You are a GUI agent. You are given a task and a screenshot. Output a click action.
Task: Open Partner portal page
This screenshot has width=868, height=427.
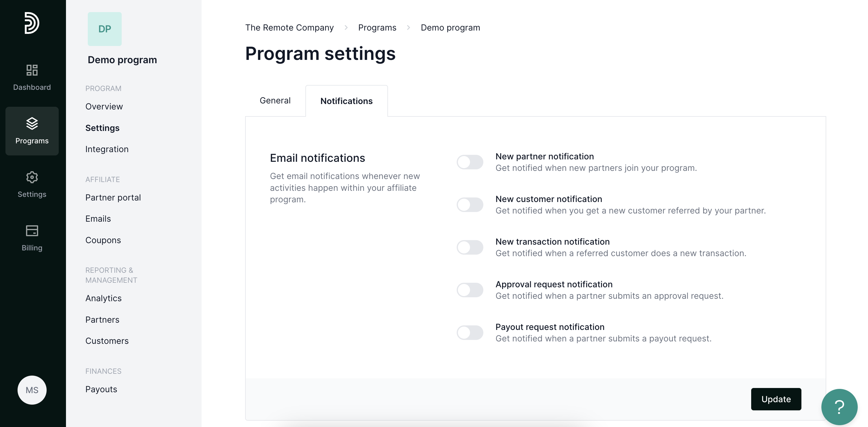(x=113, y=198)
